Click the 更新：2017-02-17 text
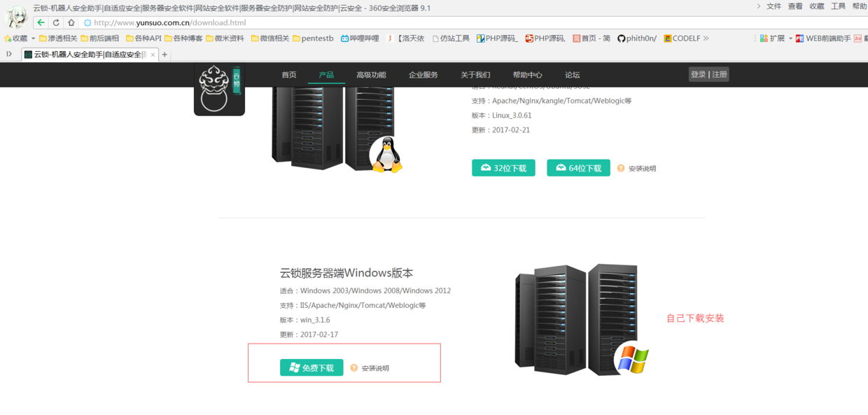The width and height of the screenshot is (868, 415). (309, 335)
